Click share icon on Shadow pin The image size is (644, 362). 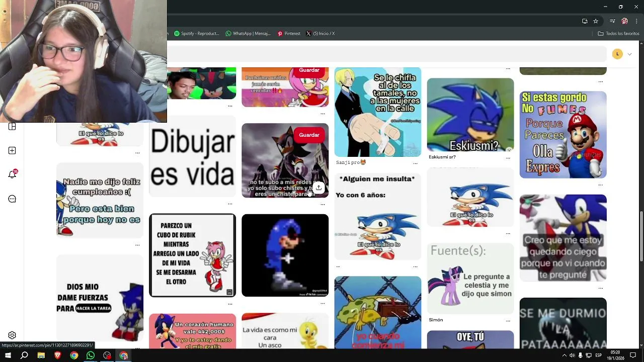(x=318, y=188)
